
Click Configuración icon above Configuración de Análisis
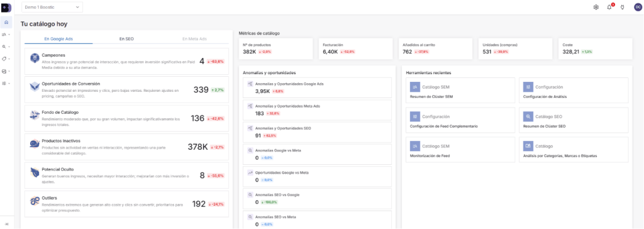point(528,87)
